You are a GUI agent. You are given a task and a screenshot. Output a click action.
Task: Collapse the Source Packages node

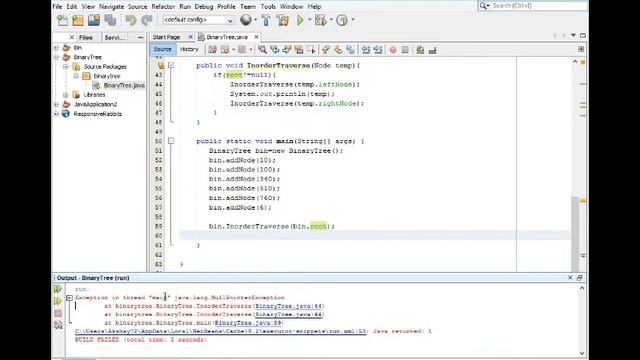click(66, 67)
